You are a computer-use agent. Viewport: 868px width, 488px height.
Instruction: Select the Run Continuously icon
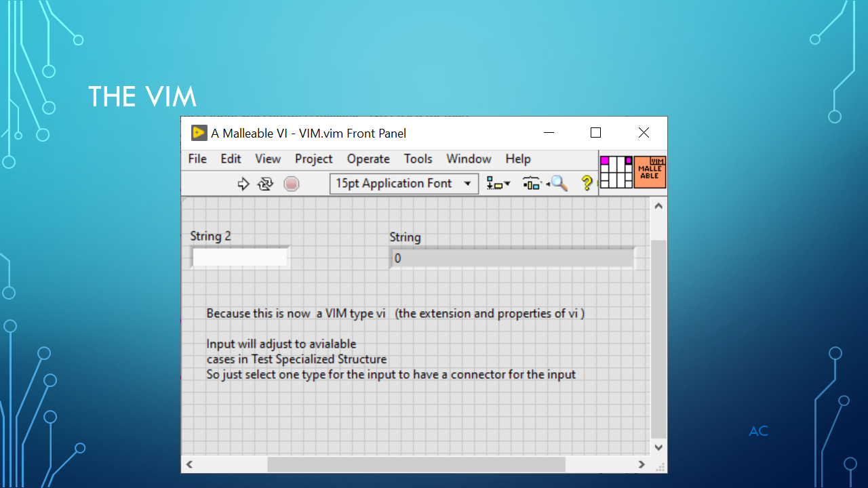(264, 183)
